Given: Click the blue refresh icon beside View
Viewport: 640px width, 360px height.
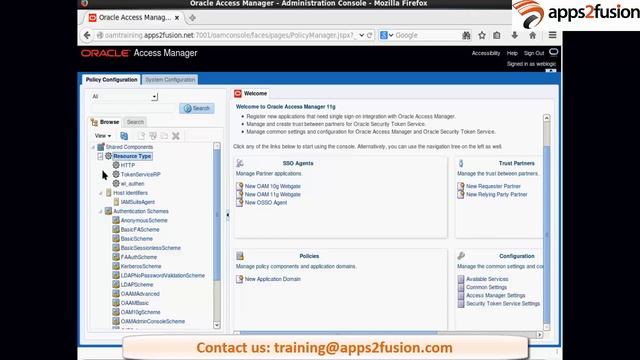Looking at the screenshot, I should (124, 136).
